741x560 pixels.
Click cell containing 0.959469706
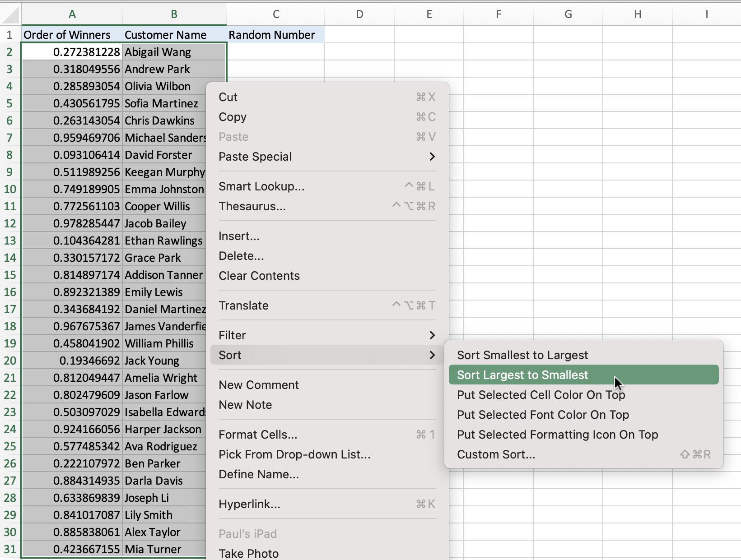coord(72,138)
